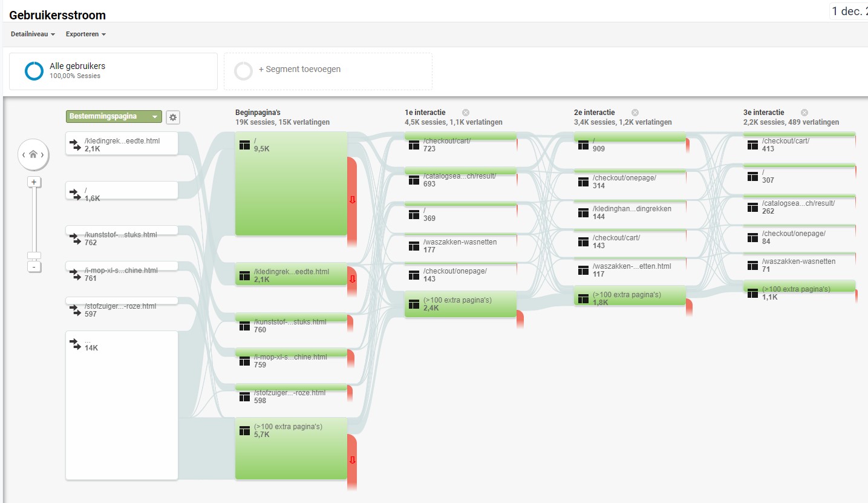Close the 3e interactie column
This screenshot has height=503, width=868.
(x=804, y=113)
